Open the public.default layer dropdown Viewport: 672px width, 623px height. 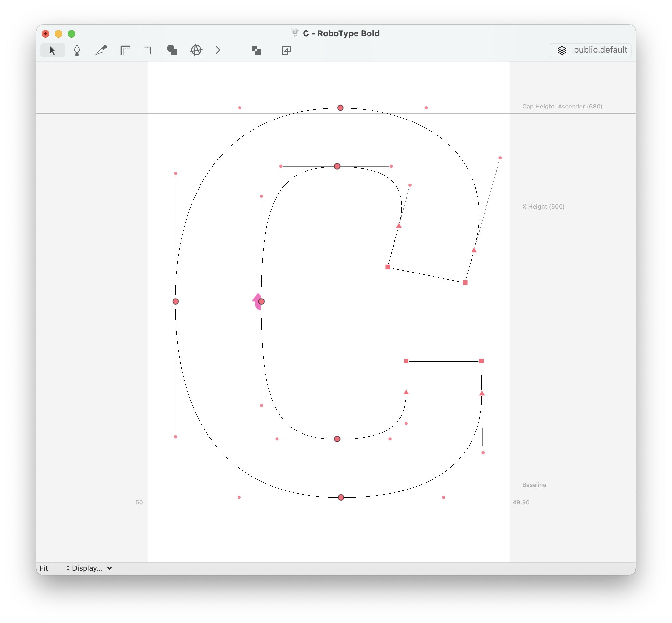coord(590,50)
